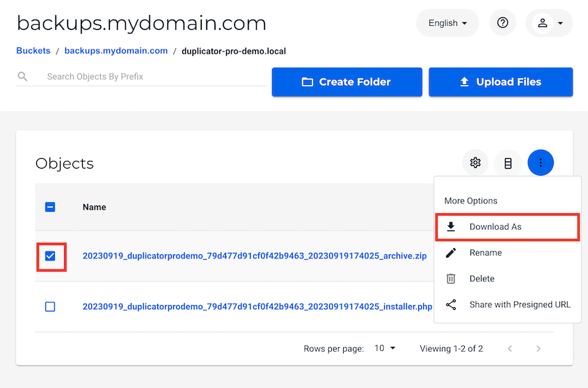Viewport: 588px width, 388px height.
Task: Go to the next page arrow
Action: (538, 348)
